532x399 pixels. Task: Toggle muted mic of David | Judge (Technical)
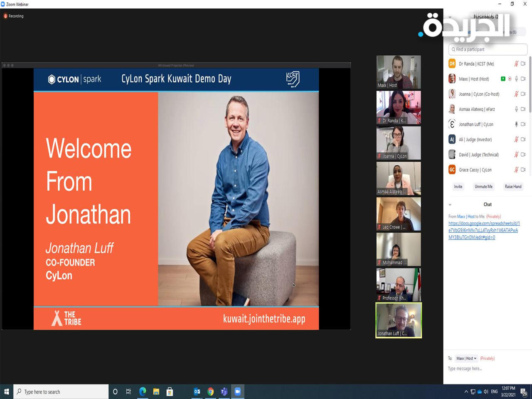pos(516,155)
